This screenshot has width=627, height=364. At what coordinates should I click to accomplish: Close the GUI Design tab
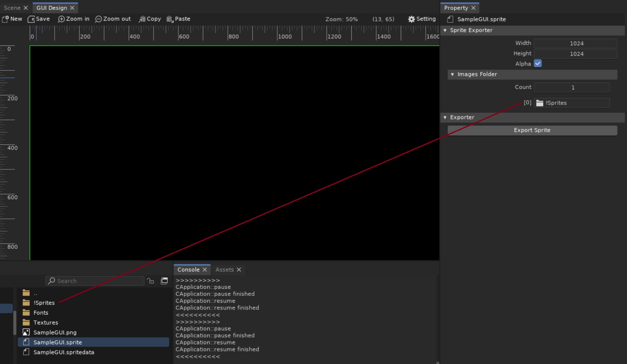pos(72,8)
